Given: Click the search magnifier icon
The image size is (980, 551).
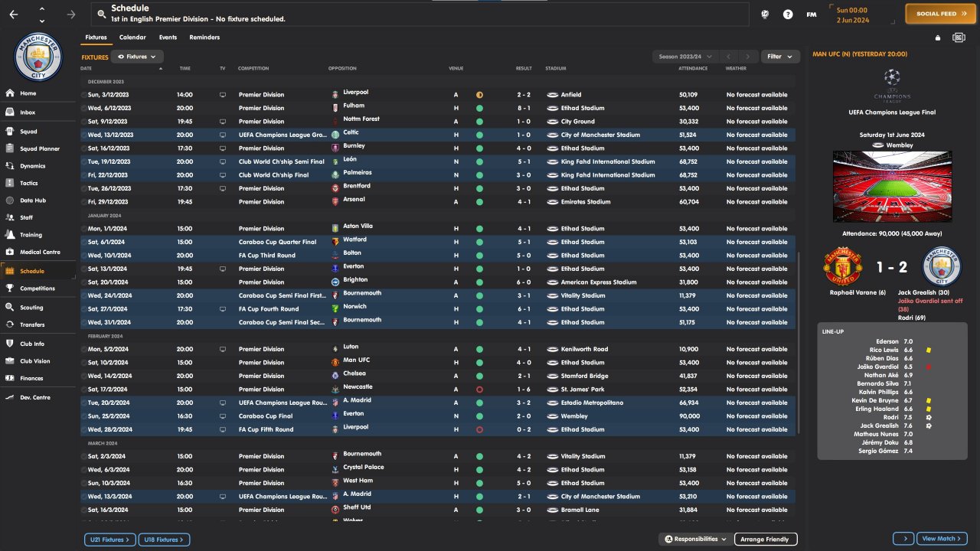Looking at the screenshot, I should click(x=101, y=14).
